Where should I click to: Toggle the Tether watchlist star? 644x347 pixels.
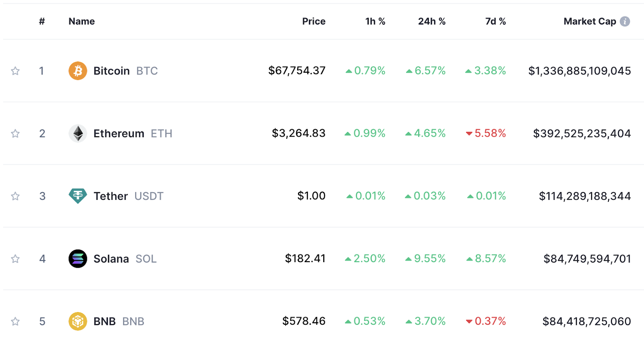pos(15,196)
